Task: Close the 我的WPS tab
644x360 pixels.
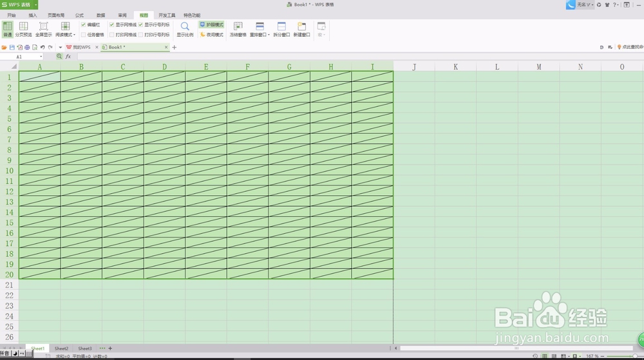Action: coord(97,47)
